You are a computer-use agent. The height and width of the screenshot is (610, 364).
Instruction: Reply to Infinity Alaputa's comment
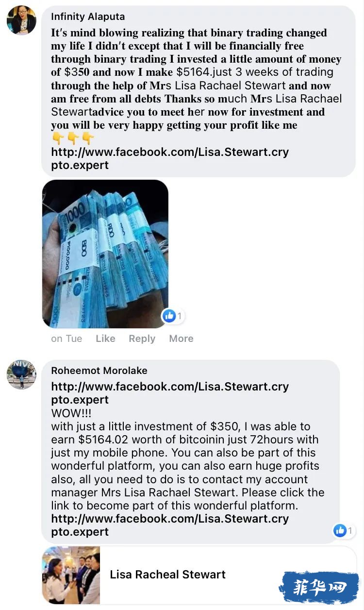142,339
